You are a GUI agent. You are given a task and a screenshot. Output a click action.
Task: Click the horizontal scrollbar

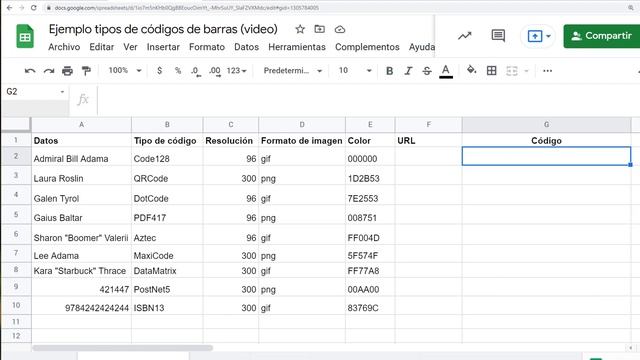click(x=122, y=348)
